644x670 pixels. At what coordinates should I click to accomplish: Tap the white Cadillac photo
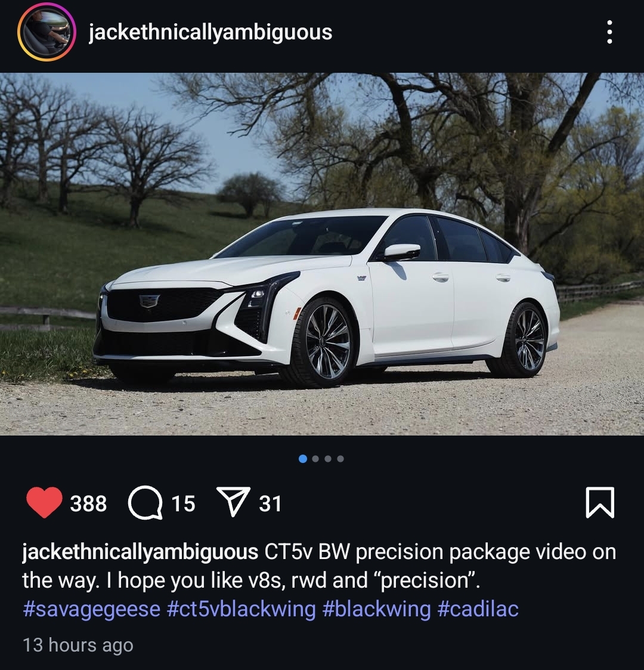click(x=322, y=254)
